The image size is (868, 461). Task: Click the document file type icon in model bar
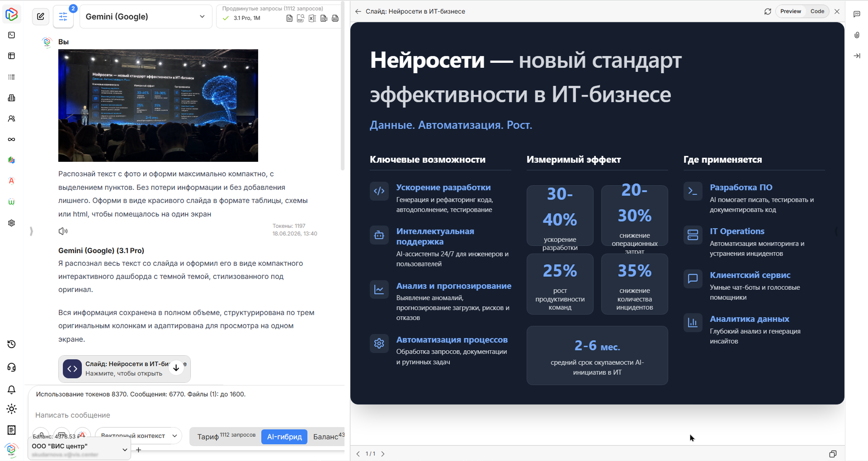289,18
